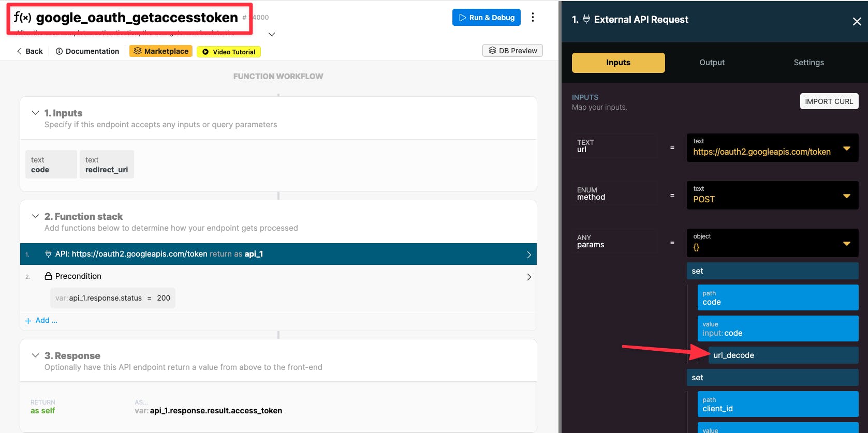This screenshot has height=433, width=868.
Task: Open the params object dropdown
Action: (847, 244)
